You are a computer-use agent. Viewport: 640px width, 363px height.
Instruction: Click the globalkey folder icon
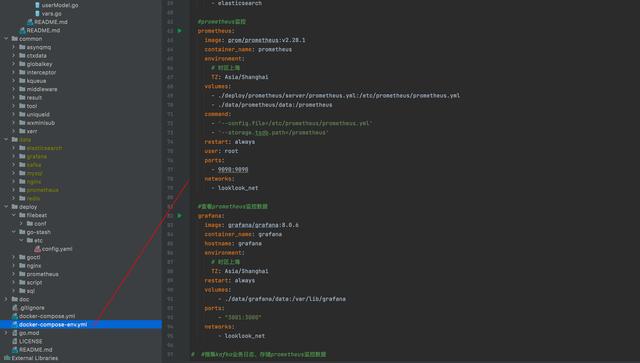pyautogui.click(x=22, y=64)
